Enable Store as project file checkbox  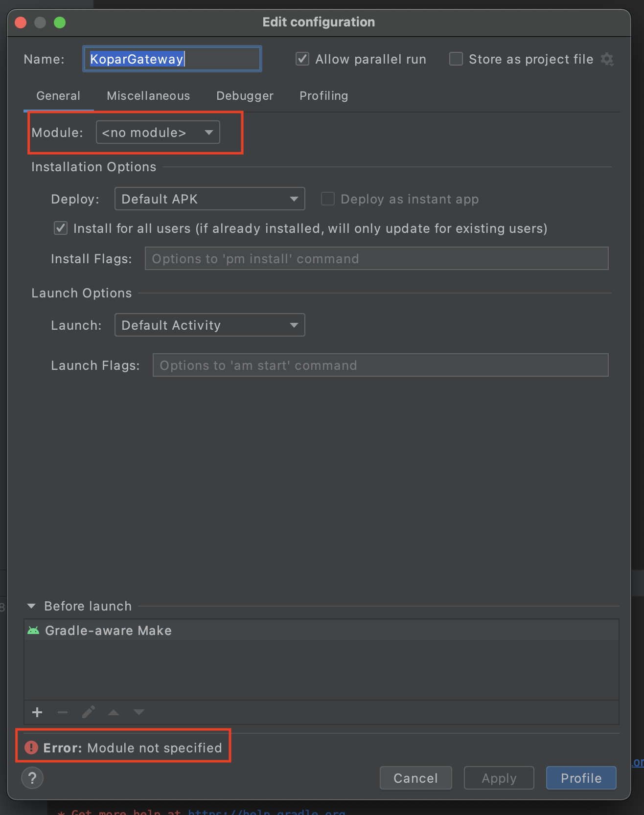tap(456, 59)
